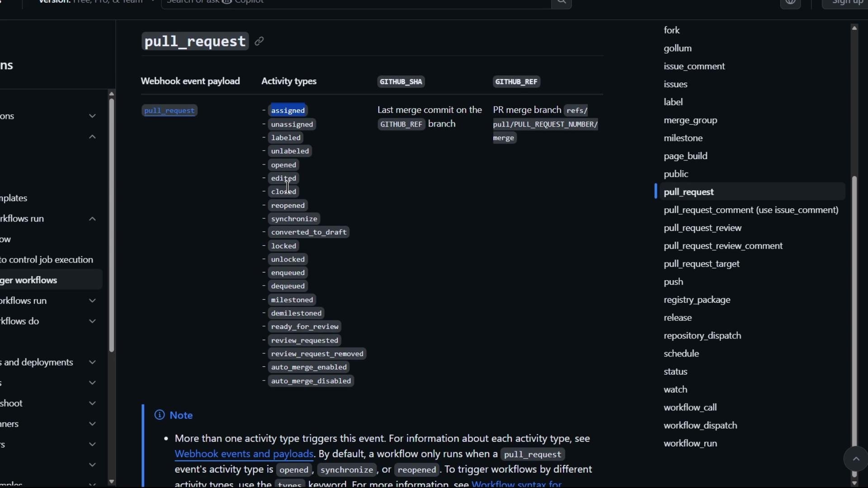Click the 'labeled' activity type
Viewport: 868px width, 488px height.
(x=286, y=138)
